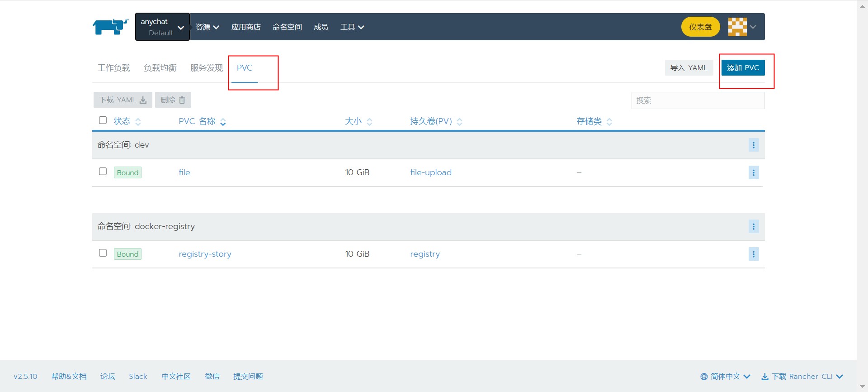Open actions menu for namespace docker-registry
The image size is (868, 392).
[754, 227]
